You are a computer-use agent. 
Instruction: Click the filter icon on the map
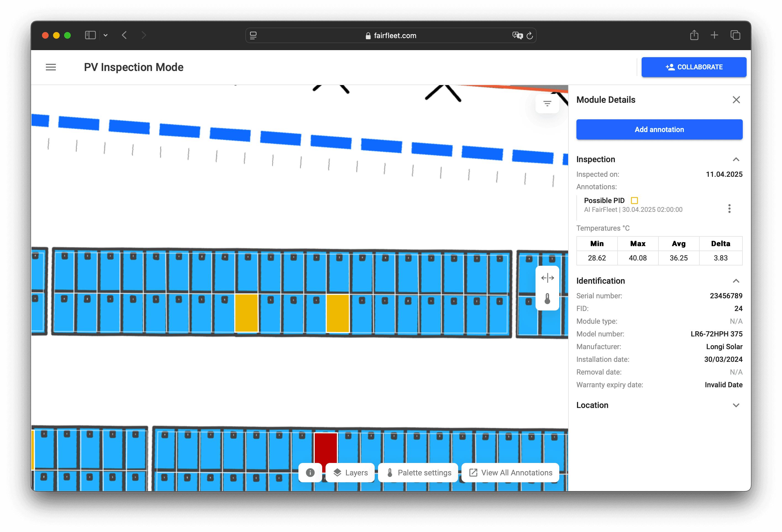point(547,104)
